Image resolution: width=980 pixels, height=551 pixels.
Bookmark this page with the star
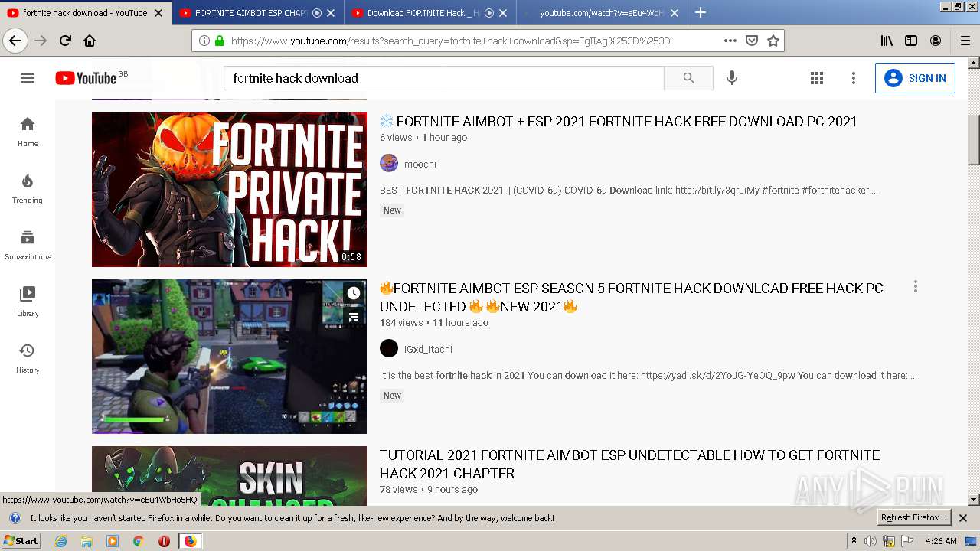coord(773,41)
